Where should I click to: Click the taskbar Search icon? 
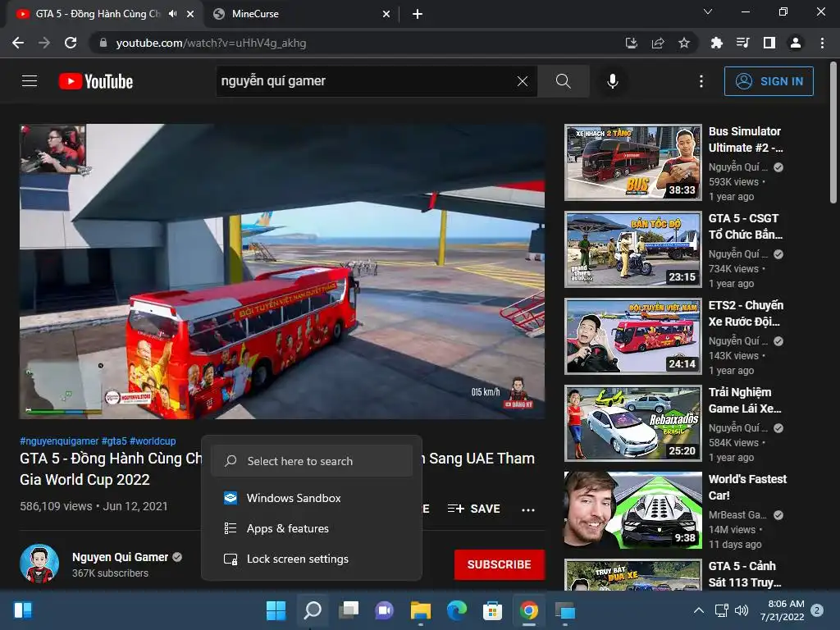click(x=313, y=610)
